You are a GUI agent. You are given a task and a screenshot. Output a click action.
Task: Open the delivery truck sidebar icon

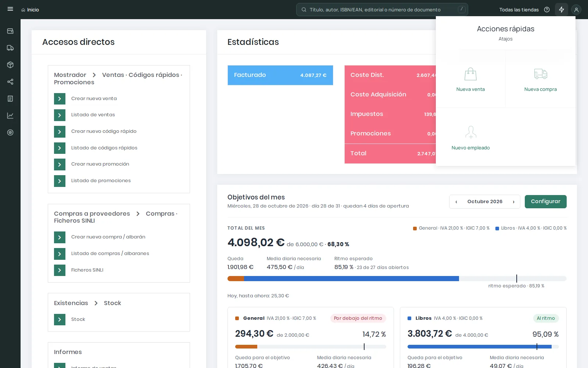(10, 48)
